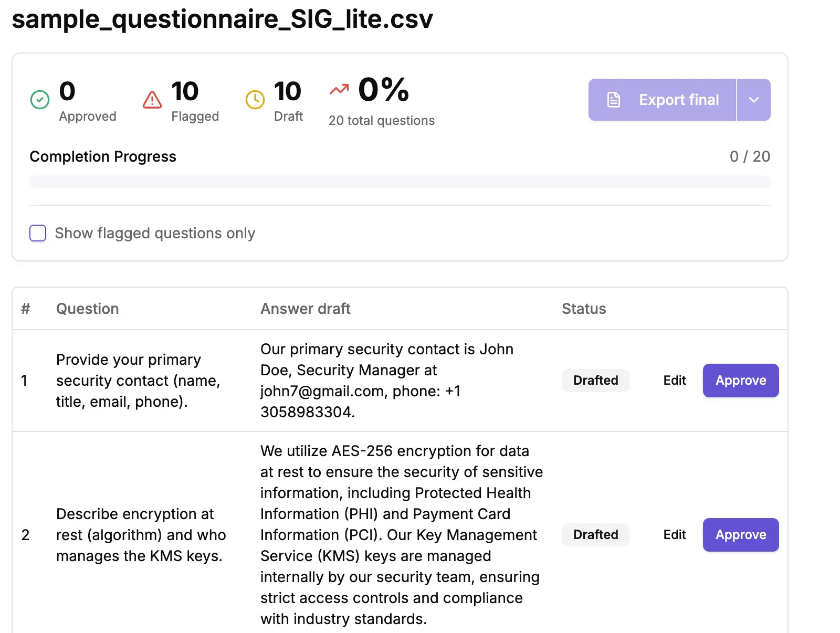Click the filename sample_questionnaire_SIG_lite.csv heading
Viewport: 840px width, 633px height.
click(x=222, y=20)
